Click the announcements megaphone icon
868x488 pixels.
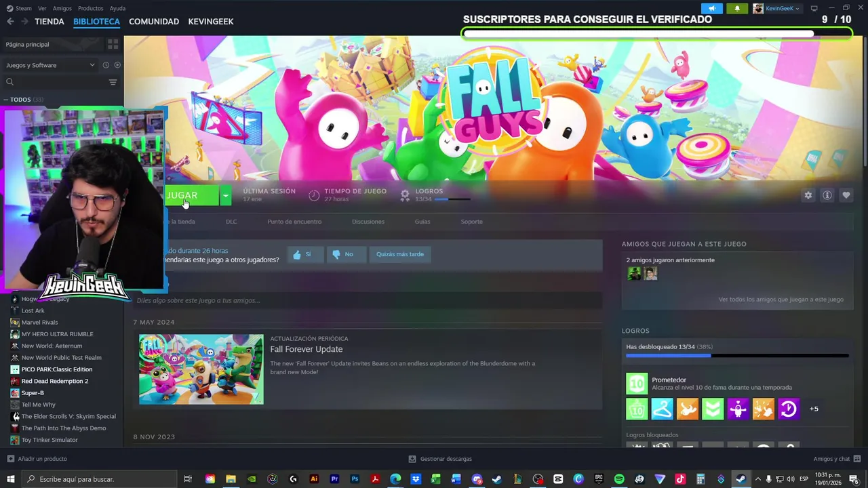(711, 8)
